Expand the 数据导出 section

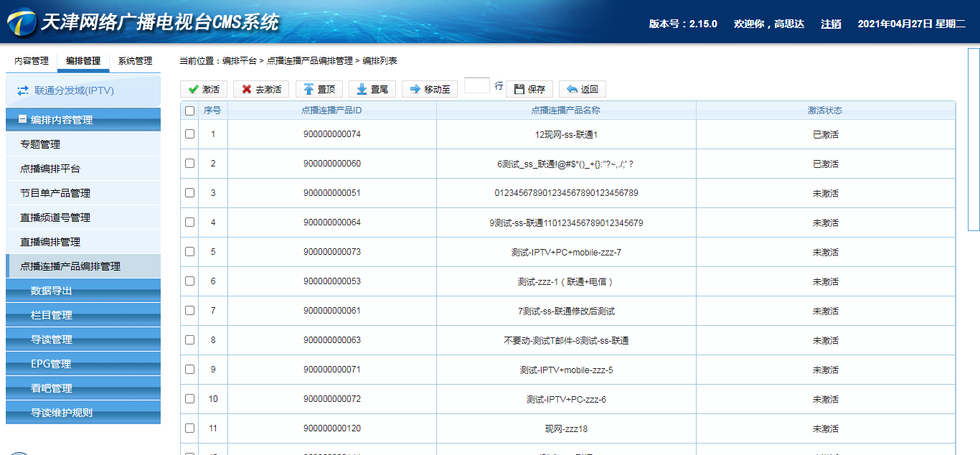point(83,291)
